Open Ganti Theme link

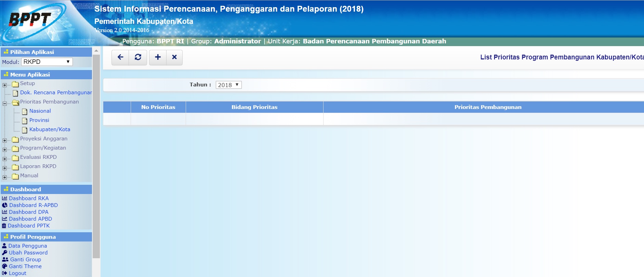[x=25, y=266]
